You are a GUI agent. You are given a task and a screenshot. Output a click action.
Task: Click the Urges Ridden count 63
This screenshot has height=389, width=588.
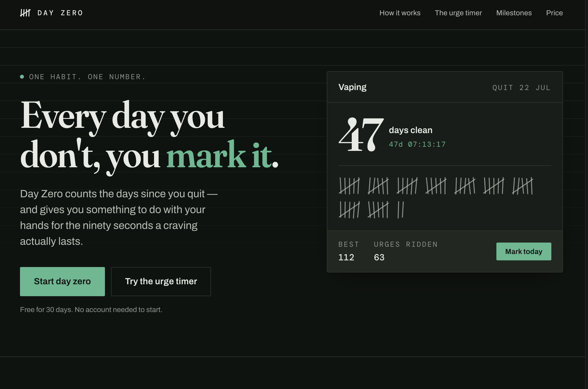[379, 257]
